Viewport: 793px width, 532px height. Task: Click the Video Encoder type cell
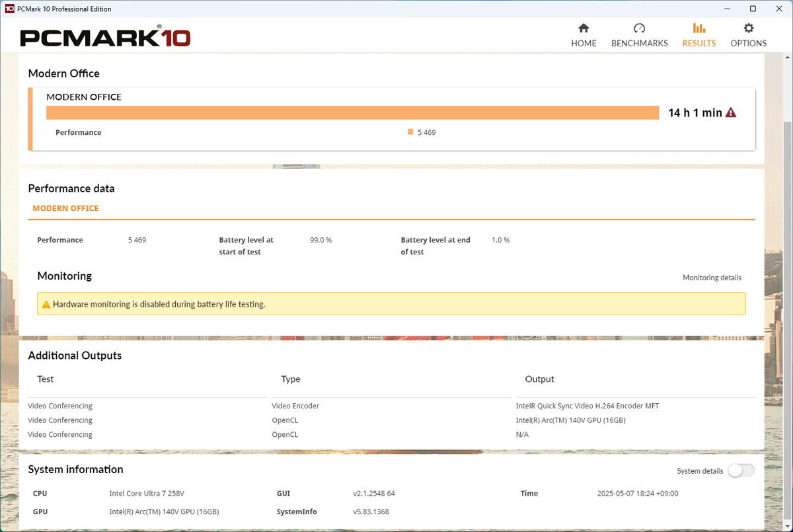coord(295,406)
